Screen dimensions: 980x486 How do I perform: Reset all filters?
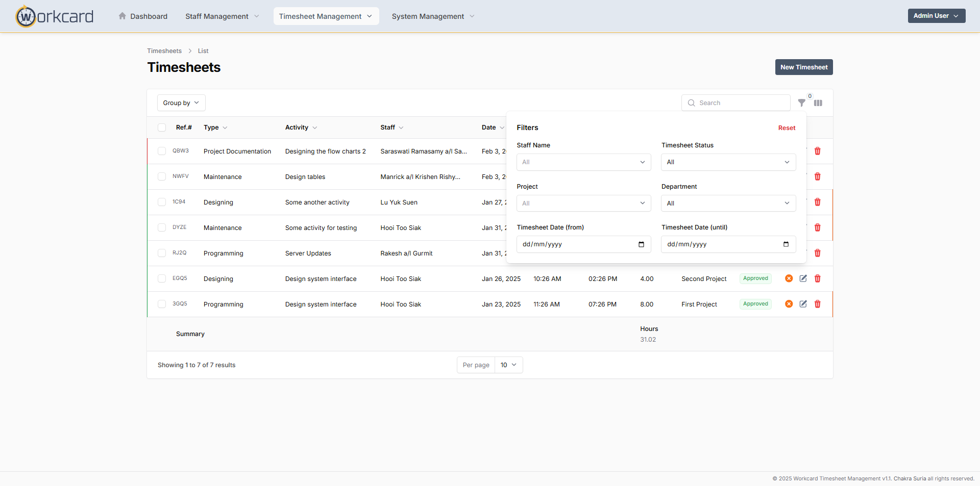787,128
